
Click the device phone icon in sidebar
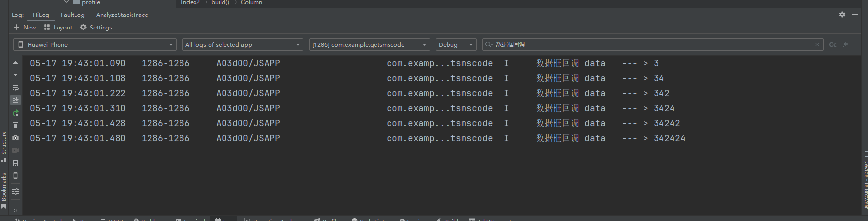tap(15, 176)
